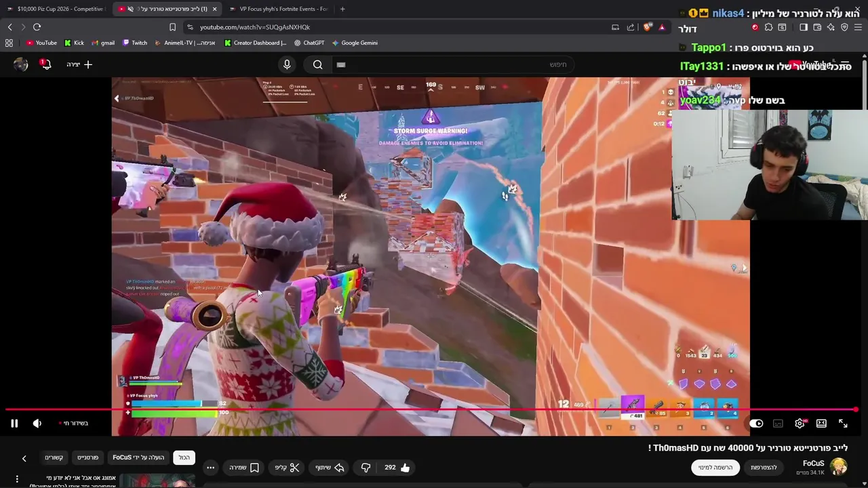Dislike the video thumbs down

coord(366,468)
